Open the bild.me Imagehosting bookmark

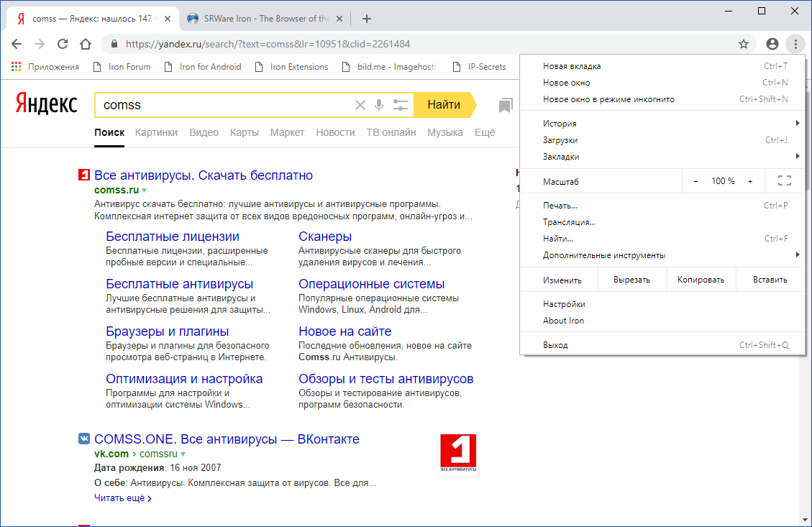click(x=390, y=67)
